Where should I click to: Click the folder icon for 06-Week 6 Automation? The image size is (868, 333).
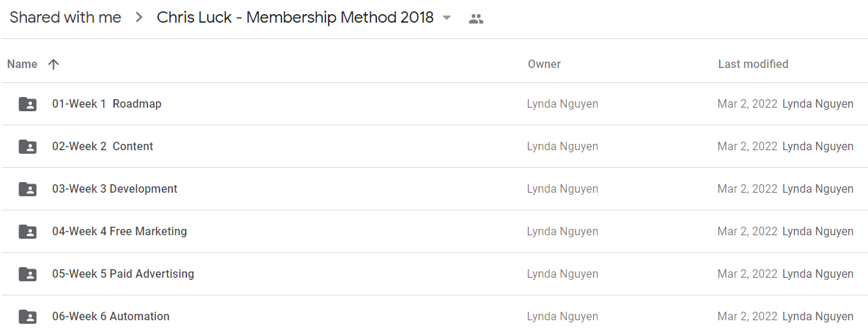28,317
